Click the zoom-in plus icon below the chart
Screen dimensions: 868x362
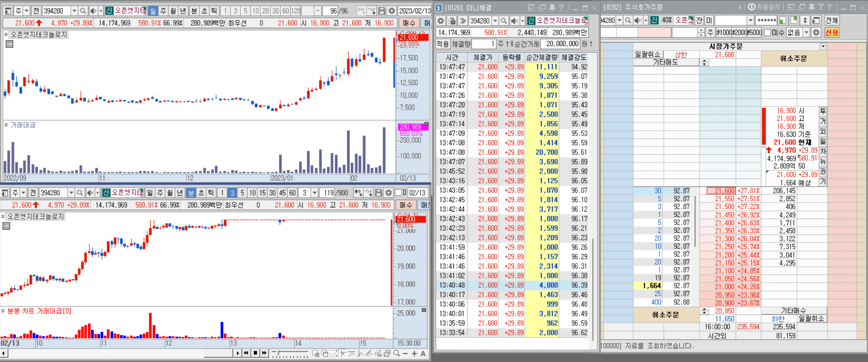point(414,353)
